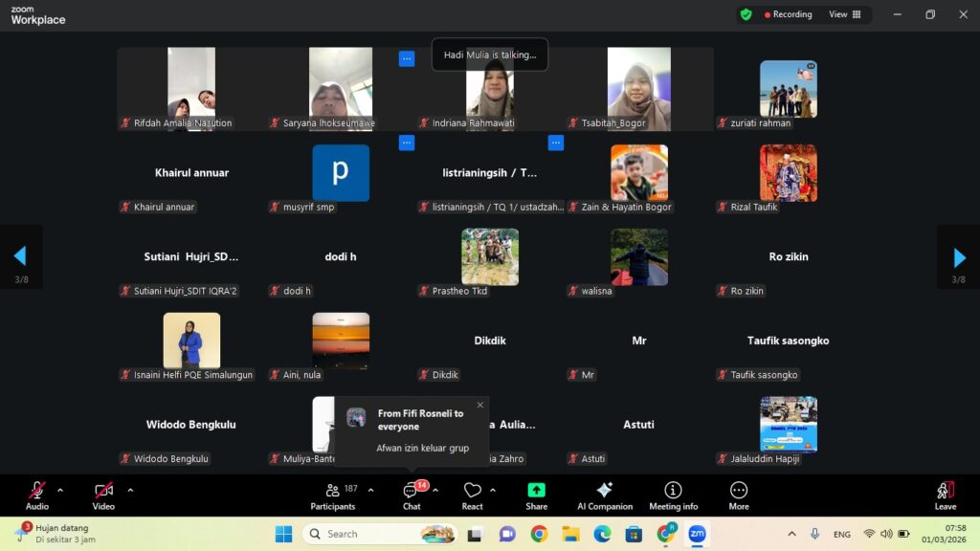This screenshot has height=551, width=980.
Task: Show hidden system tray icons
Action: click(791, 534)
